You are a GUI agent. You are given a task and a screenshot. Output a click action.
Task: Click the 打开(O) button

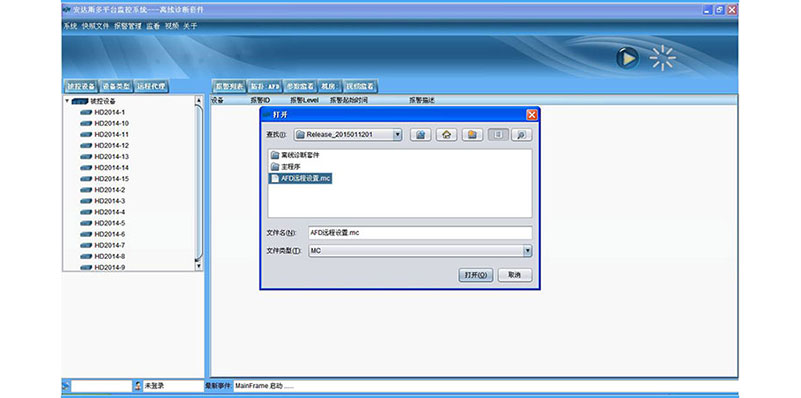click(476, 275)
